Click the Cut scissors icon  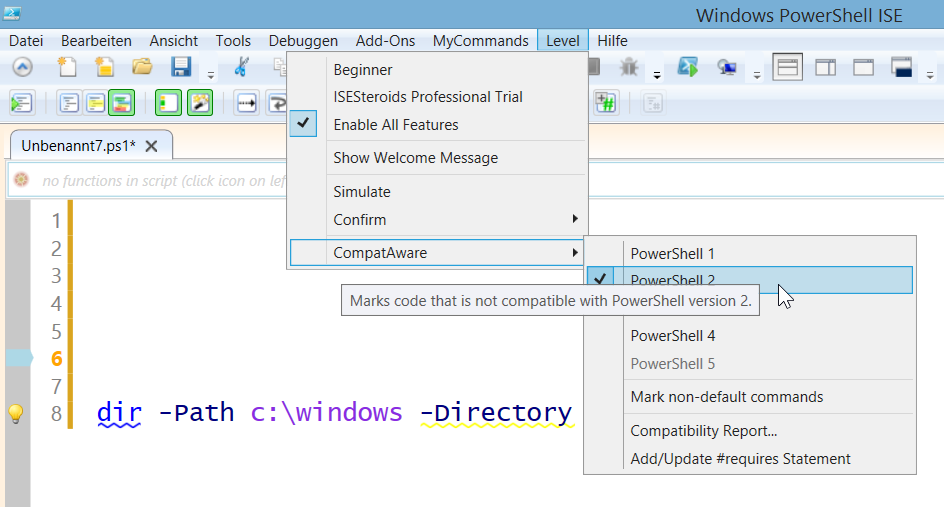241,68
